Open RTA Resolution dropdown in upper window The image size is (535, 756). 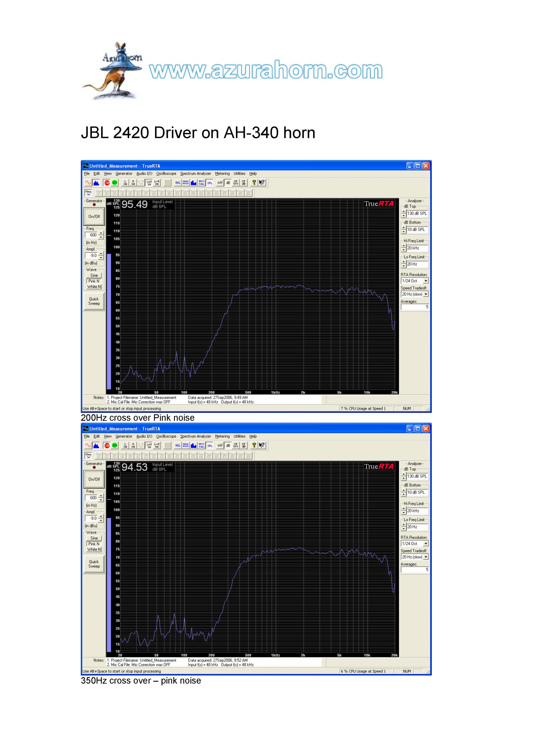coord(426,281)
